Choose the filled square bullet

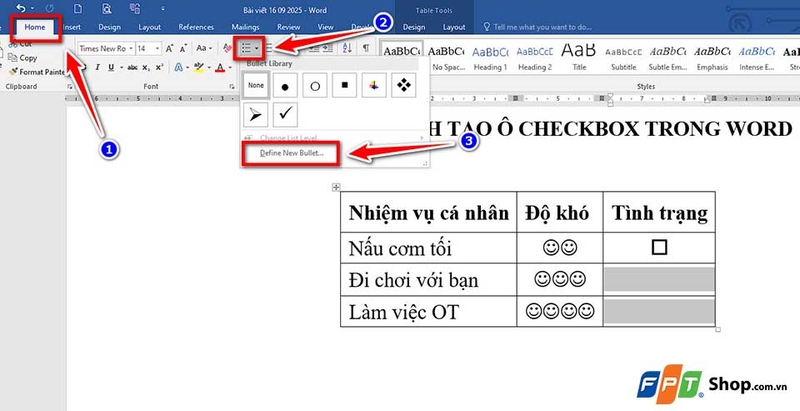[x=344, y=85]
